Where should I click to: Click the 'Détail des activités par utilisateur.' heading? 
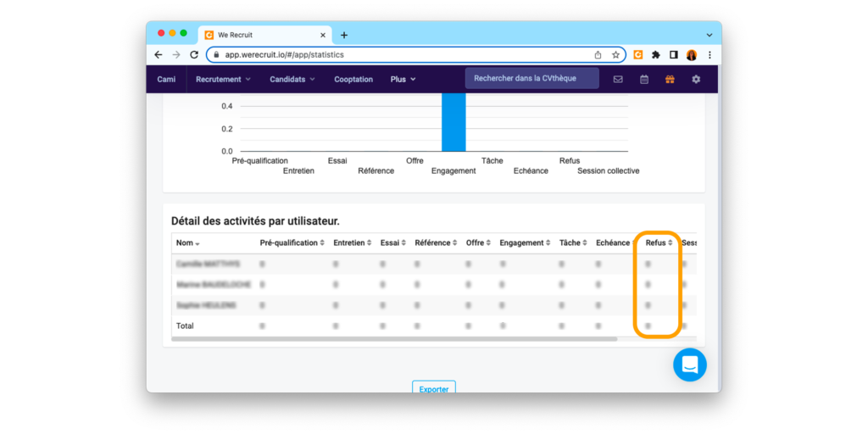(255, 221)
